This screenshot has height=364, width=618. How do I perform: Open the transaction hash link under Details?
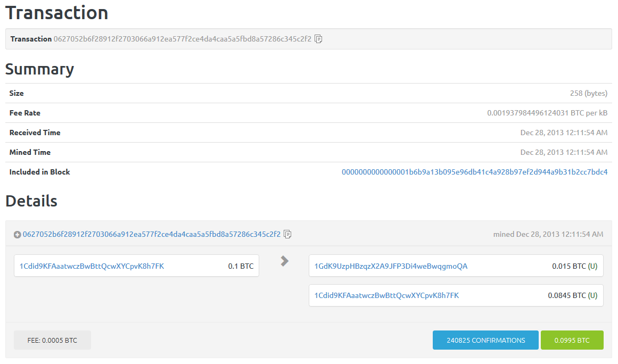(151, 234)
